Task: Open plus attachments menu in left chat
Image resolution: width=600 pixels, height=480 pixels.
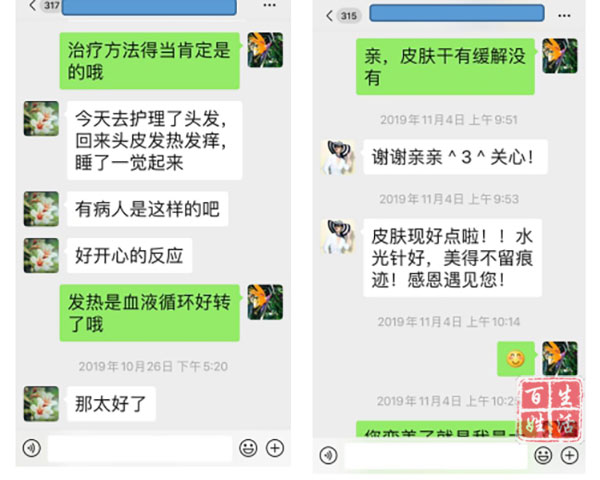Action: point(275,448)
